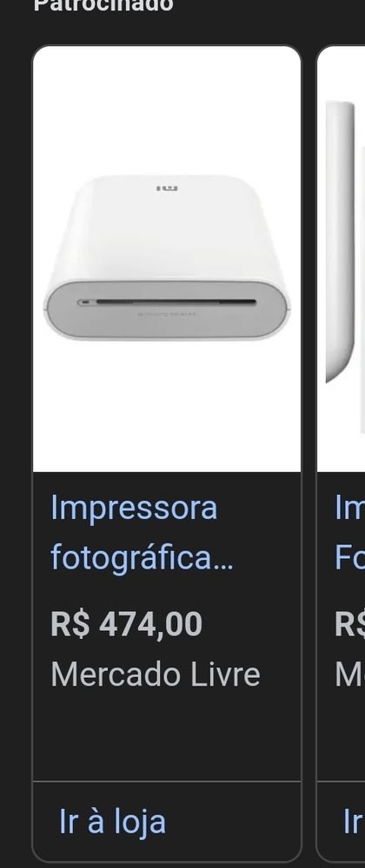Click the printer's paper output slot
This screenshot has height=868, width=365.
point(169,302)
